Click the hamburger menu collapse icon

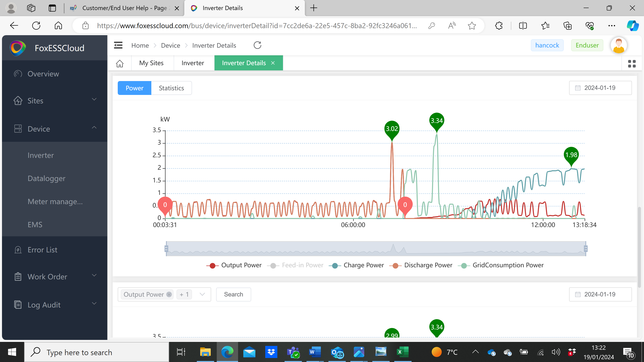118,45
